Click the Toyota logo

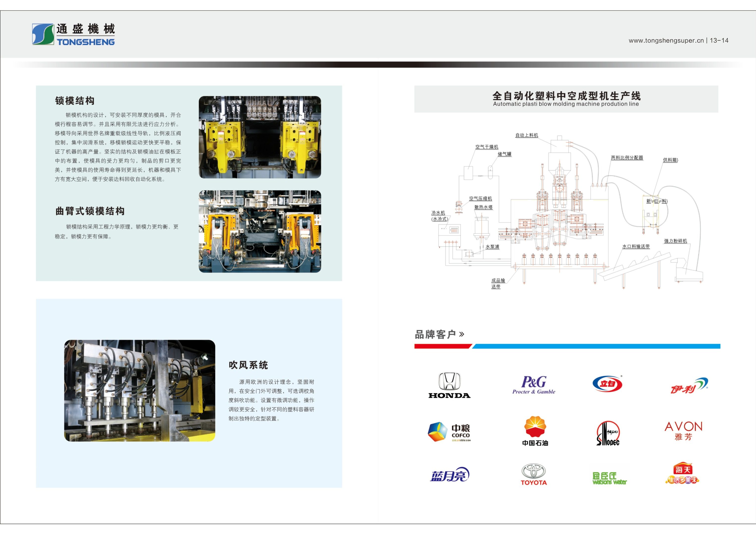tap(534, 474)
